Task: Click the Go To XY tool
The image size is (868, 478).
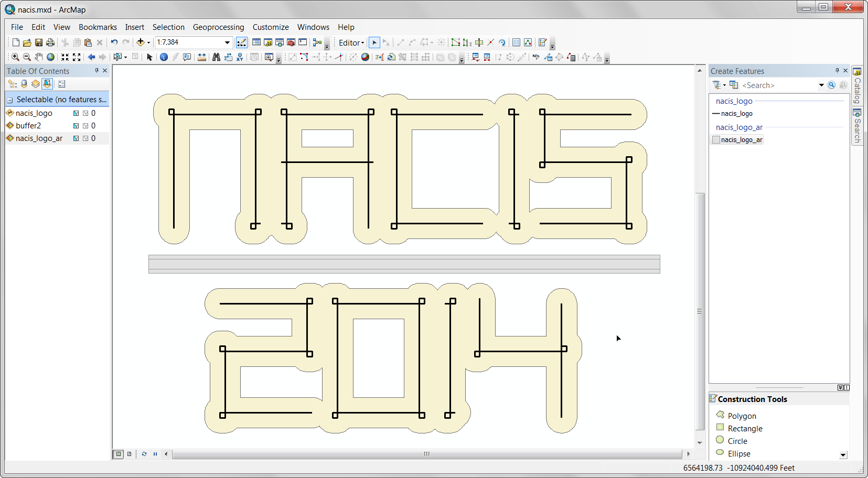Action: coord(240,57)
